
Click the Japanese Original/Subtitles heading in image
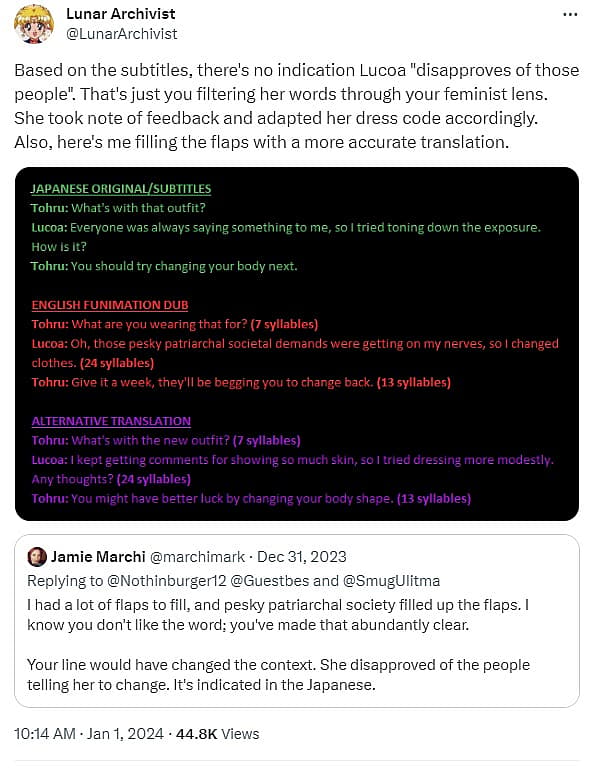point(121,189)
